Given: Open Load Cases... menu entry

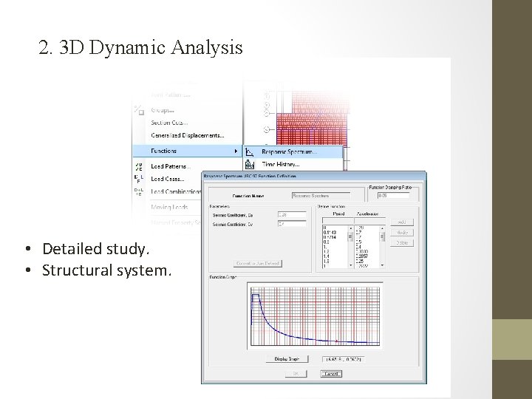Looking at the screenshot, I should pos(168,179).
